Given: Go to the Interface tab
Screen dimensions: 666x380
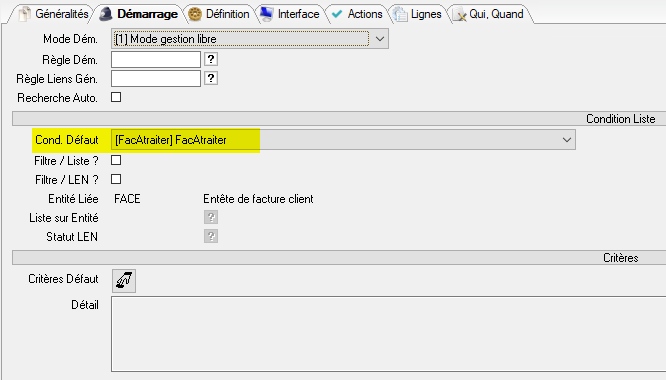Looking at the screenshot, I should (x=290, y=14).
